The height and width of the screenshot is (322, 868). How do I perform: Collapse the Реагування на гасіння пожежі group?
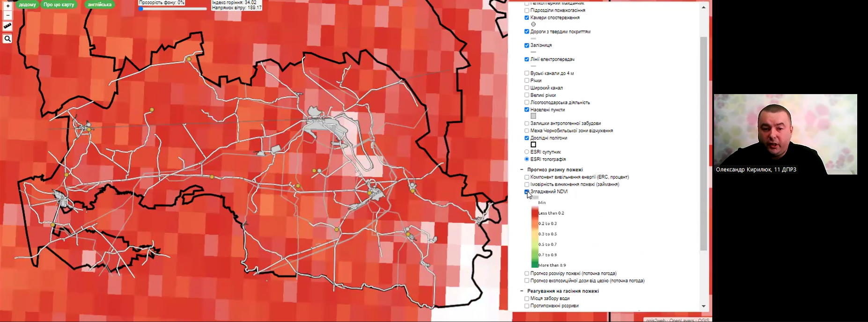[x=522, y=291]
